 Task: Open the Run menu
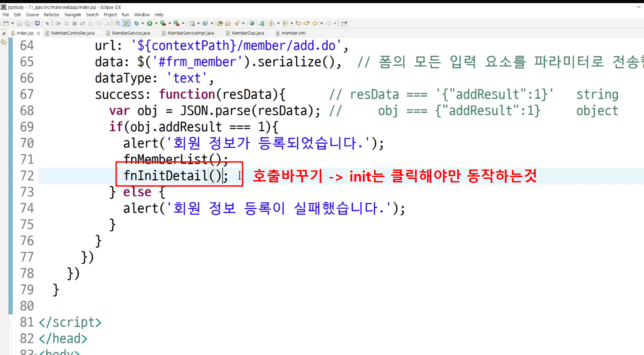click(126, 15)
